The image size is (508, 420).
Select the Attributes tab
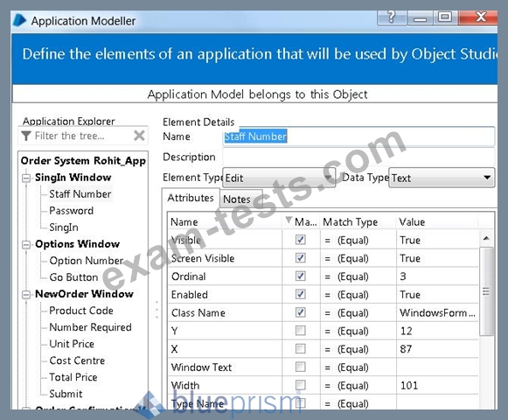(191, 198)
